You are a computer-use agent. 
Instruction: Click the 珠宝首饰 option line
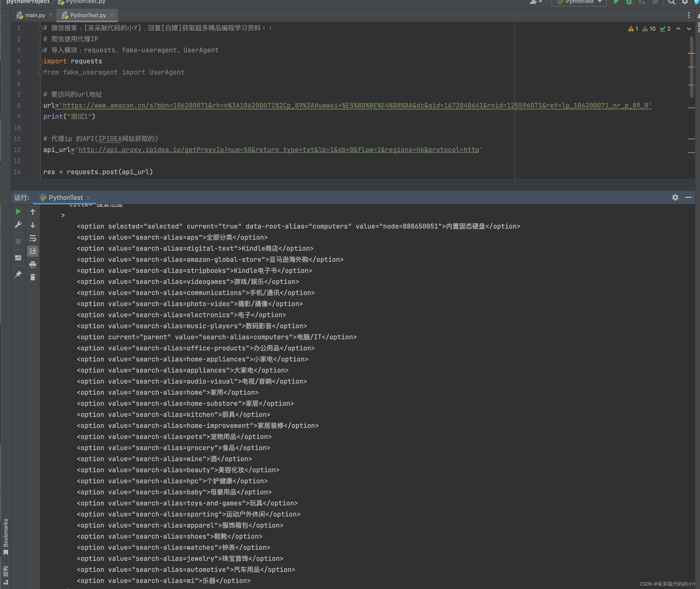[x=180, y=558]
